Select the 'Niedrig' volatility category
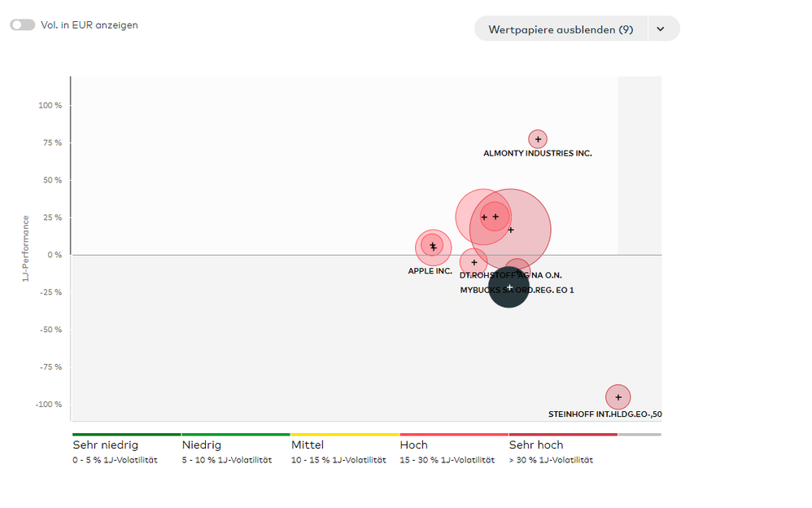The image size is (812, 508). click(202, 445)
